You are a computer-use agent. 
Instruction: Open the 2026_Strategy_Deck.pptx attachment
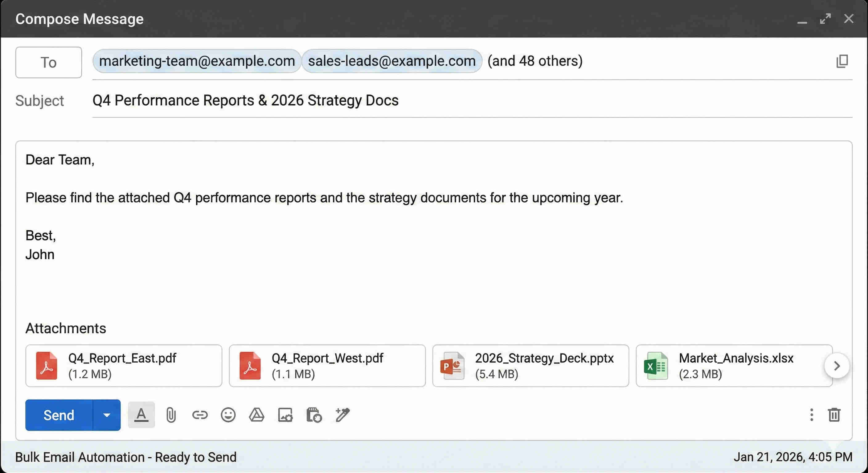(x=531, y=366)
